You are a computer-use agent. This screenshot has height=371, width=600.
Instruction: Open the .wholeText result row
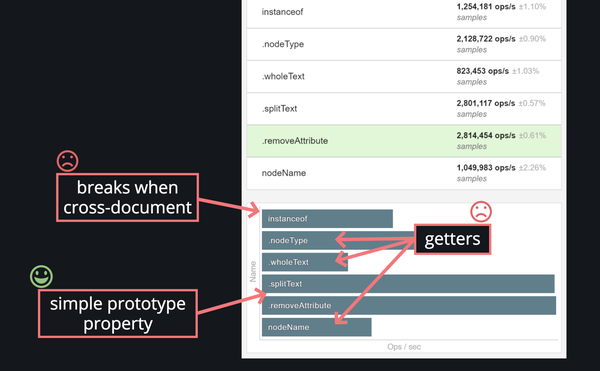tap(404, 76)
